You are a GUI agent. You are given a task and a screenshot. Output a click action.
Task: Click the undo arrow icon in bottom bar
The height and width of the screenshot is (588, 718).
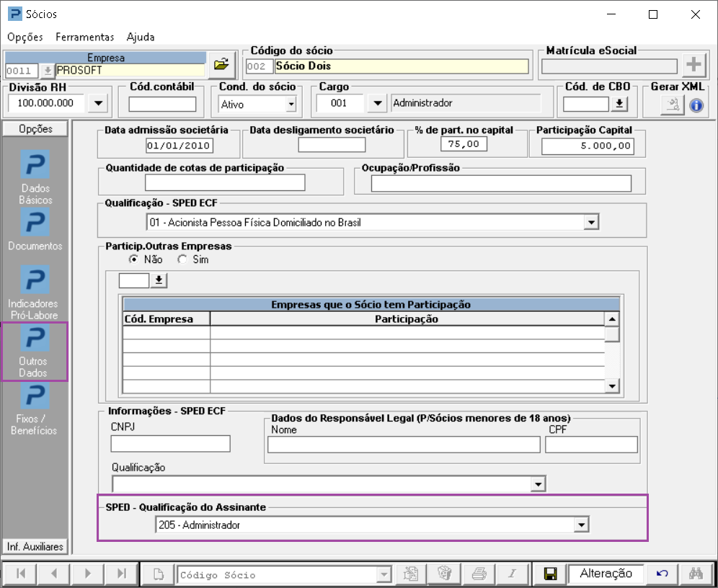click(x=661, y=574)
